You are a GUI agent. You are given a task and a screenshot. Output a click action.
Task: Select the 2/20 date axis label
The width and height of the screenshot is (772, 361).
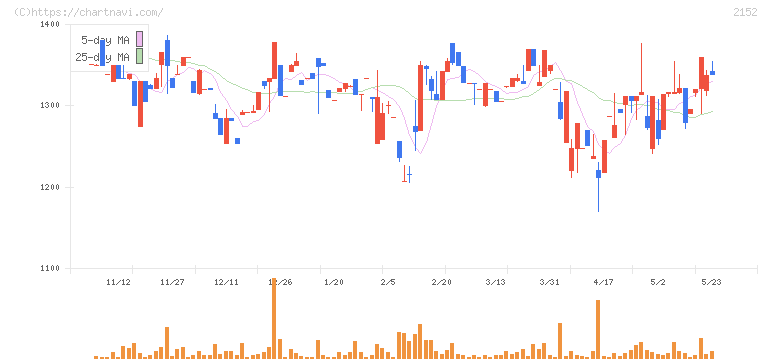[x=441, y=282]
